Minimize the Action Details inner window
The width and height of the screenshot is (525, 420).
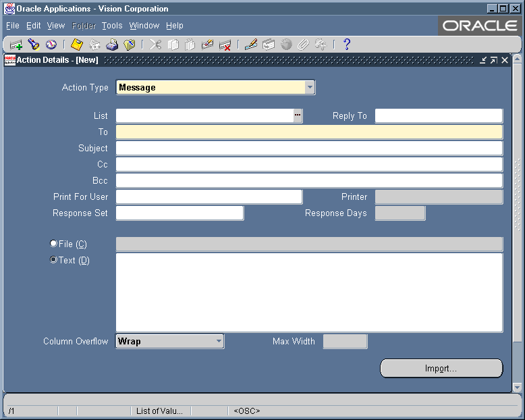tap(482, 60)
